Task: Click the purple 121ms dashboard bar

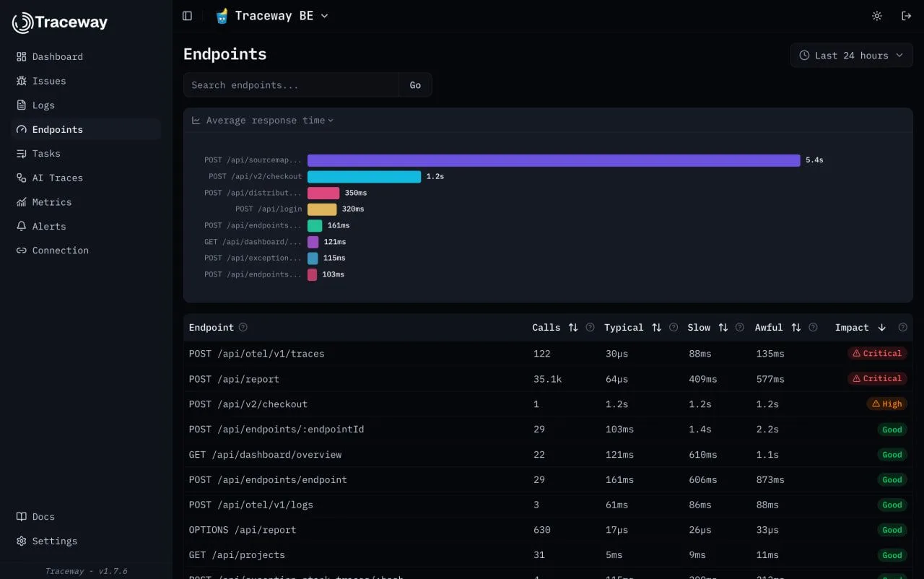Action: [313, 242]
